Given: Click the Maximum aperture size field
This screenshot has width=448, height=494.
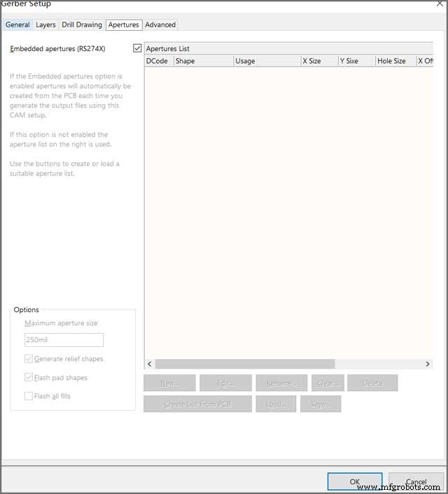Looking at the screenshot, I should point(64,340).
